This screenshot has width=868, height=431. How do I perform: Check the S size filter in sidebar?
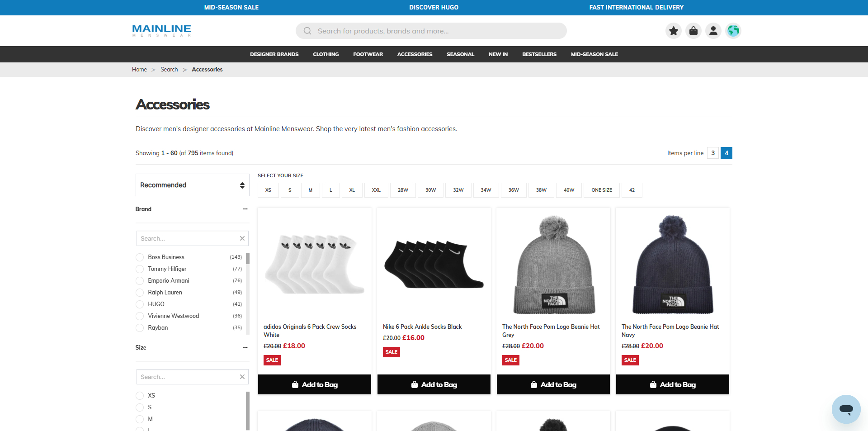point(140,407)
